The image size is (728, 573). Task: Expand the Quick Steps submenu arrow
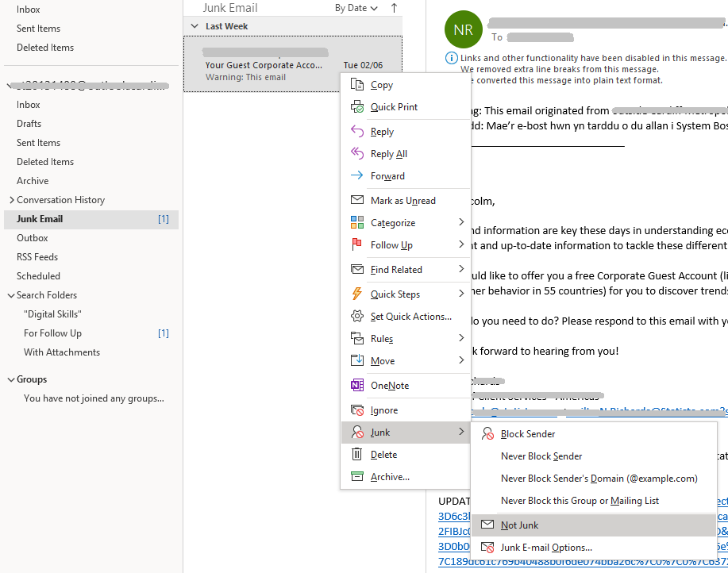point(461,293)
